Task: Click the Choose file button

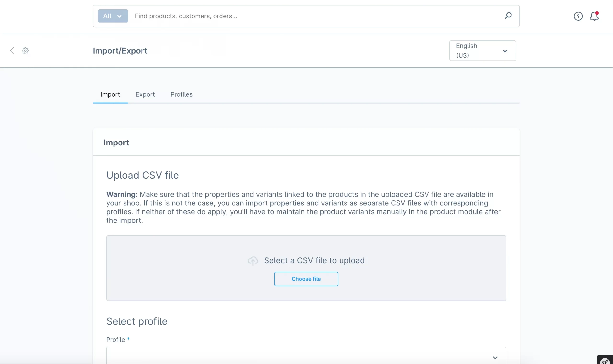Action: tap(306, 279)
